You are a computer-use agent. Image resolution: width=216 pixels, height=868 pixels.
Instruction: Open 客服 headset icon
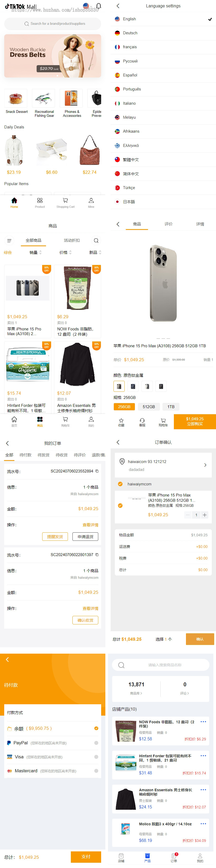142,420
